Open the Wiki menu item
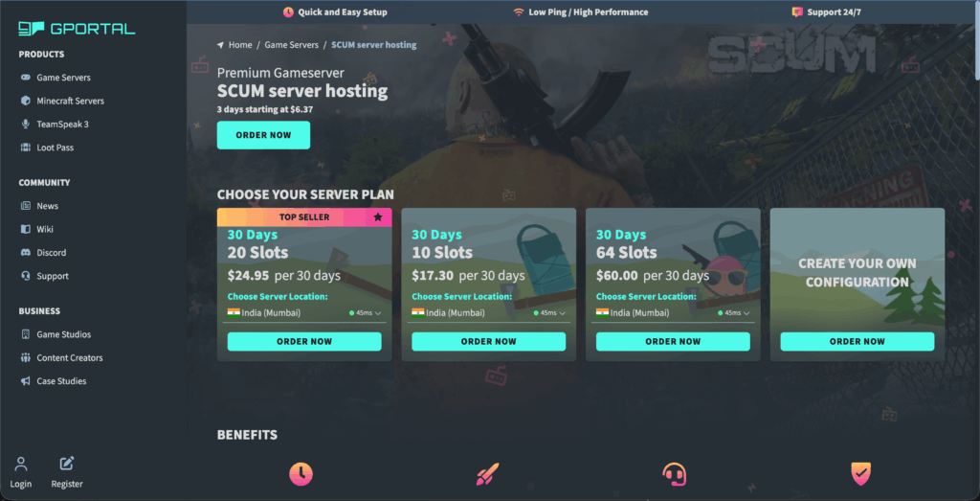980x501 pixels. pyautogui.click(x=45, y=229)
